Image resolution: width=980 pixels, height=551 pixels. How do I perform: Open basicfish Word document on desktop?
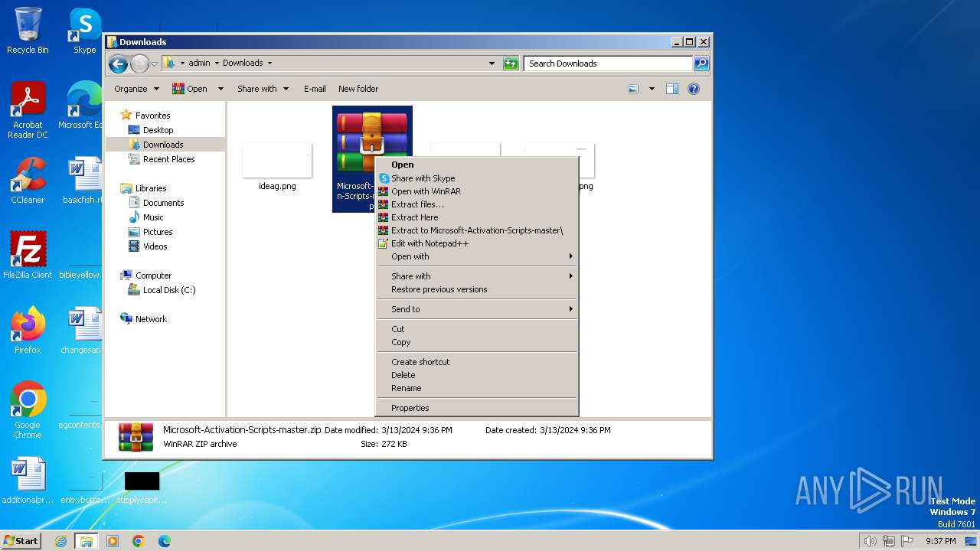coord(83,181)
